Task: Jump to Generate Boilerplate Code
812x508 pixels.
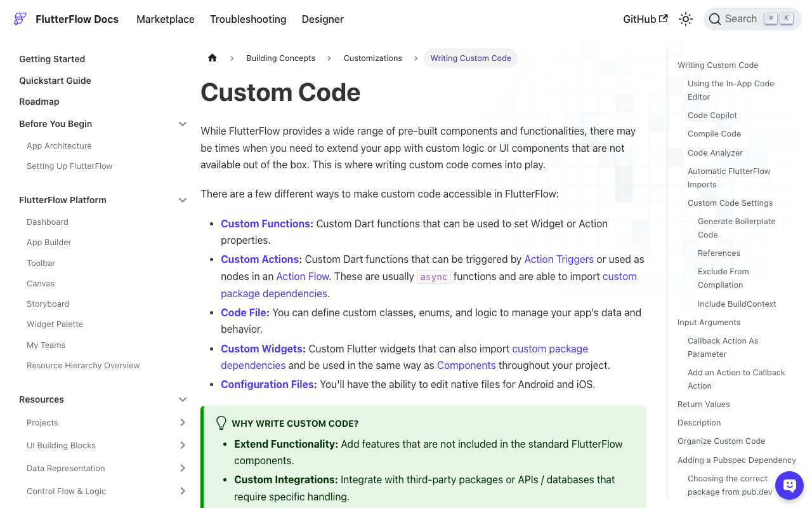Action: pyautogui.click(x=737, y=228)
